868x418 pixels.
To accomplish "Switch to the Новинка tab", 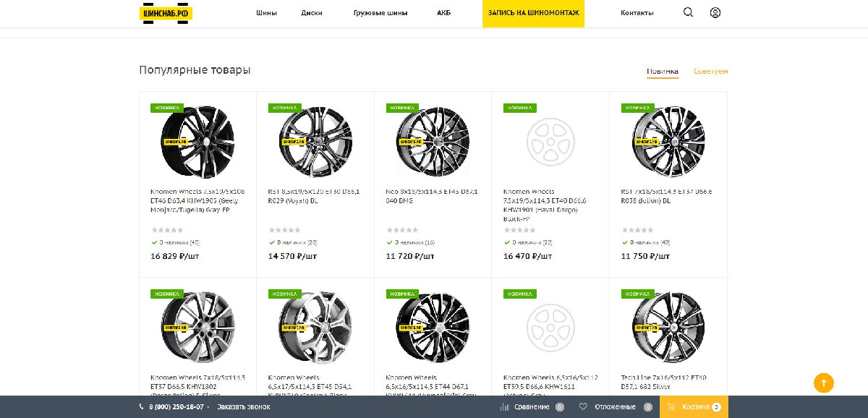I will 663,72.
